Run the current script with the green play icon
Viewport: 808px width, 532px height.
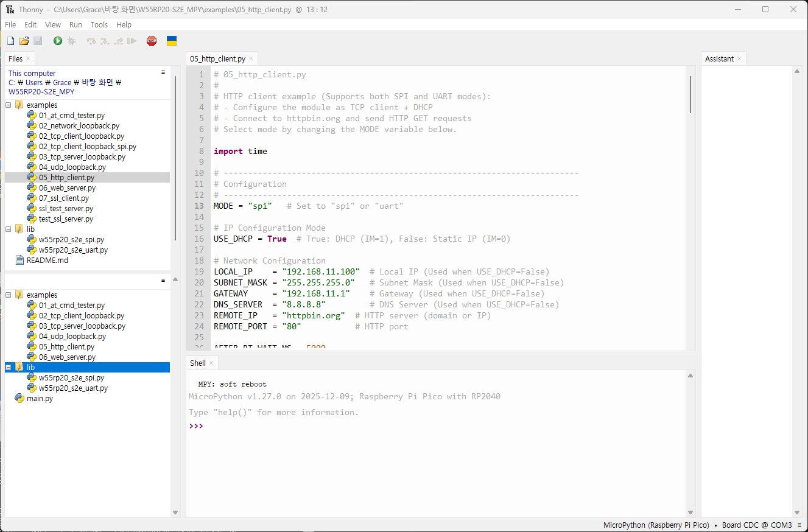click(x=58, y=41)
